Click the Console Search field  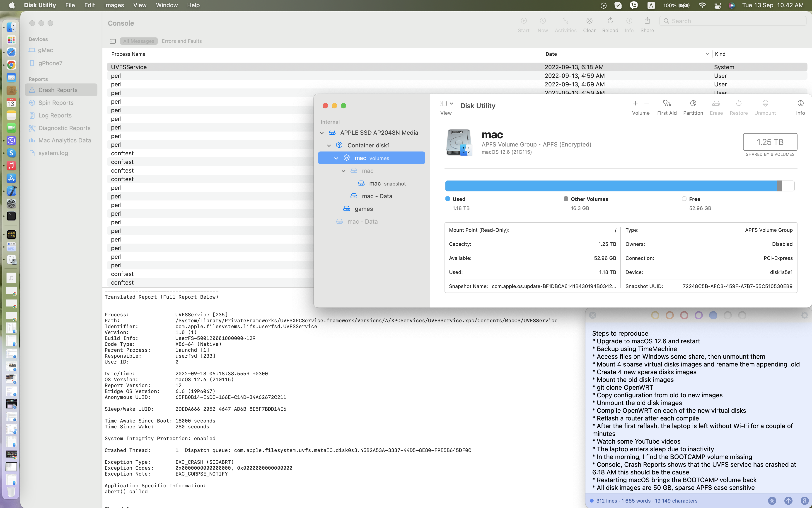(733, 21)
